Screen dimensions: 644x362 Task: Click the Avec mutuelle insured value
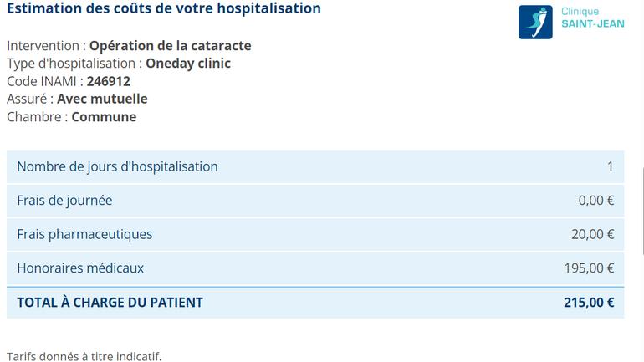tap(102, 99)
